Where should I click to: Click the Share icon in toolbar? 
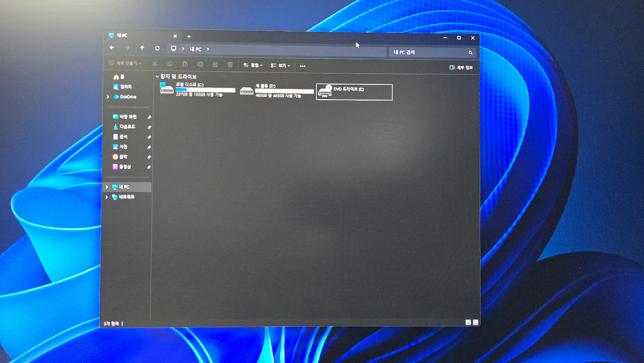(215, 64)
